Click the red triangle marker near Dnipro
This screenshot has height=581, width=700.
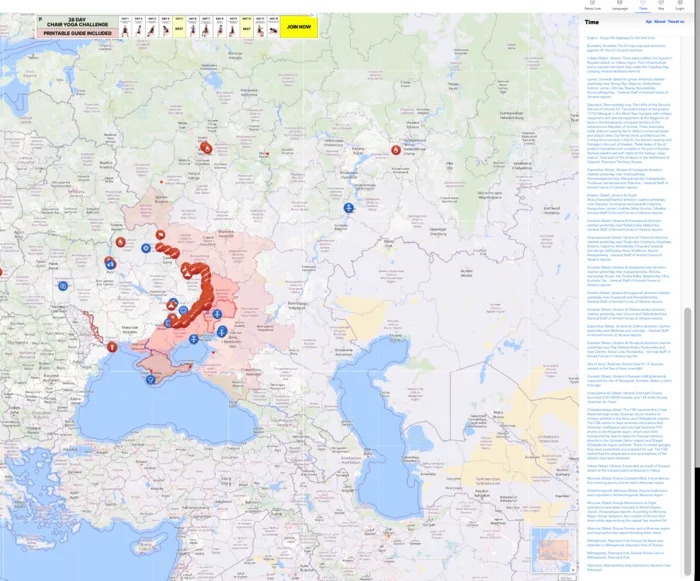click(170, 306)
